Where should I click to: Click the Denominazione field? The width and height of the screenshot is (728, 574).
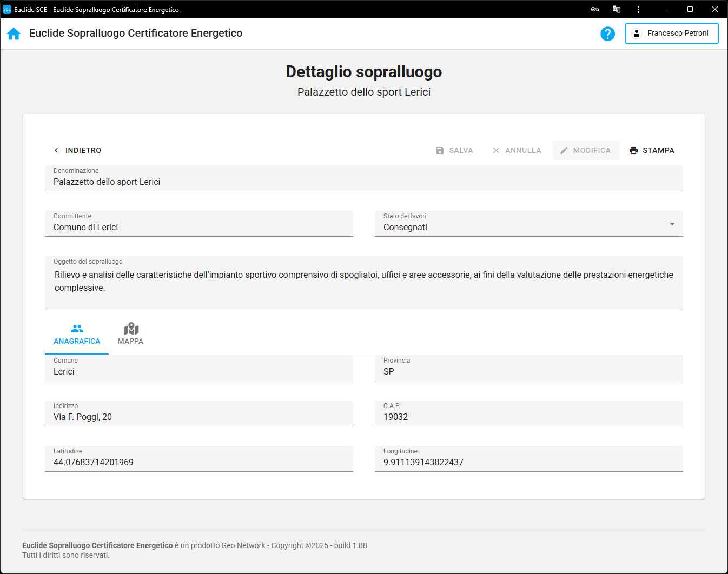(x=363, y=182)
